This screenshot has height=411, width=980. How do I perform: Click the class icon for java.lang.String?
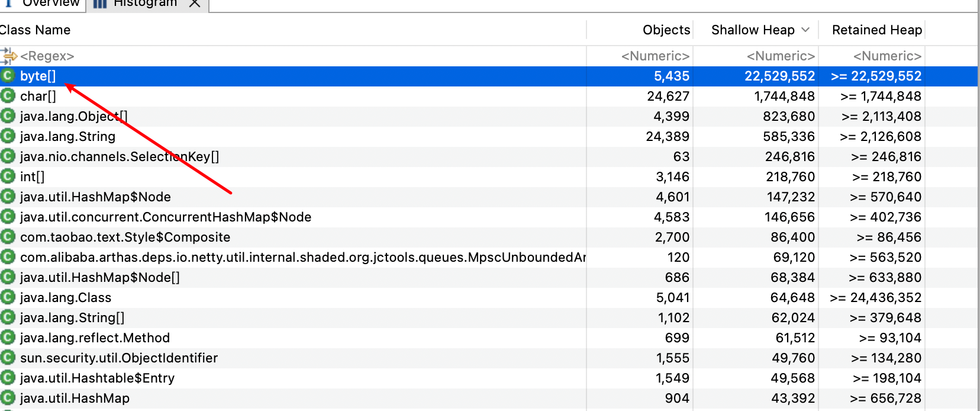pos(8,136)
